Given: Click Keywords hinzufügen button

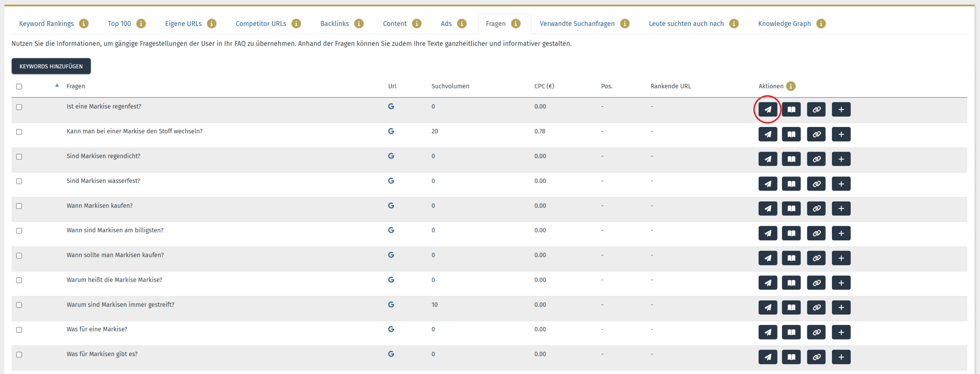Looking at the screenshot, I should [51, 66].
